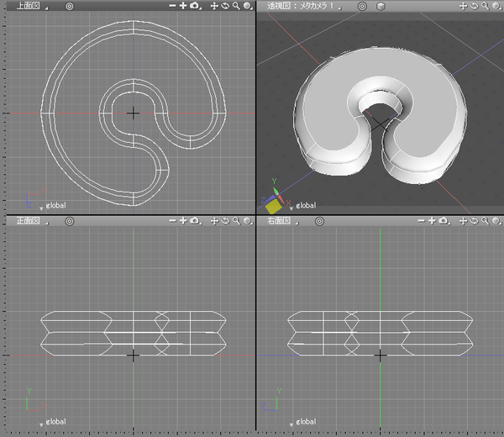Screen dimensions: 504x437
Task: Click the shading sphere icon in perspective view
Action: 496,6
